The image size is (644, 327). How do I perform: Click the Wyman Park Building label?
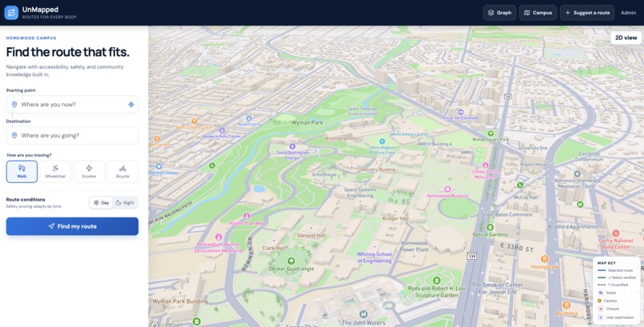180,301
